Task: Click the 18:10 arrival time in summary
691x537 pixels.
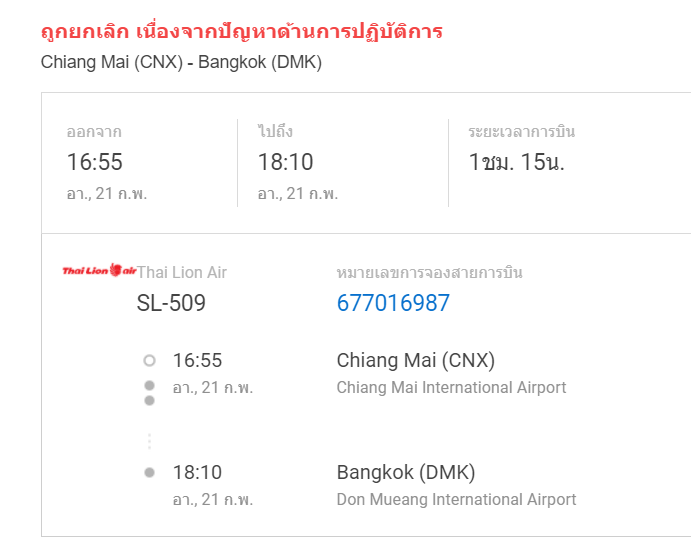Action: point(285,162)
